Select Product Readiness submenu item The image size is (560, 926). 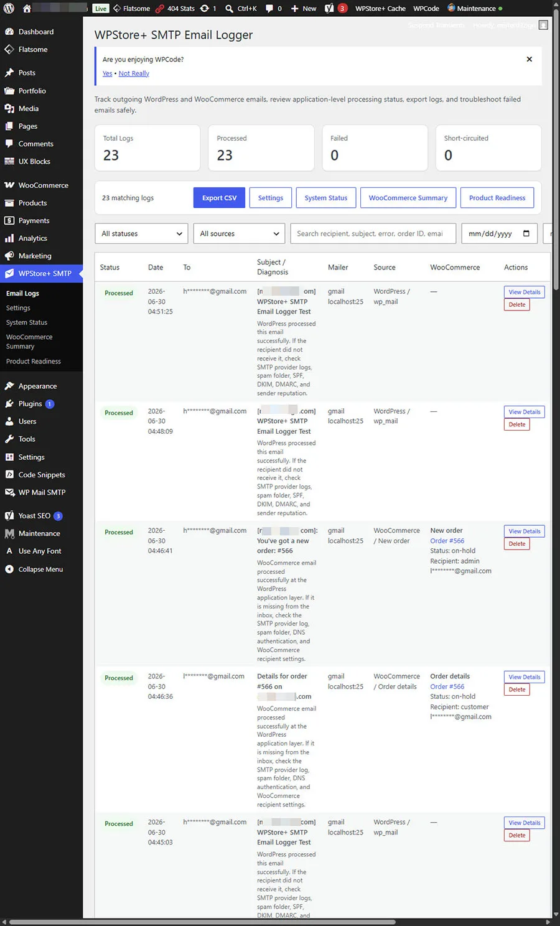(34, 362)
